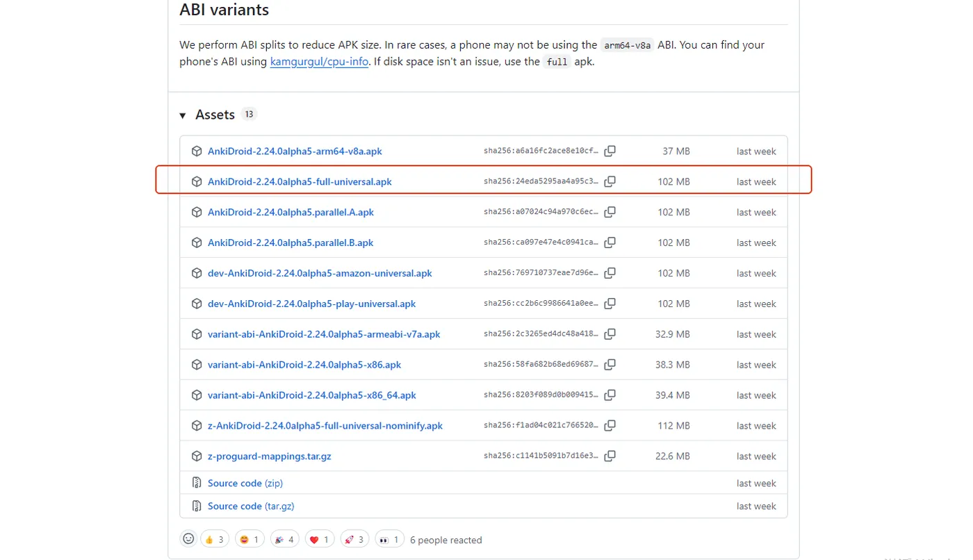
Task: Select the sha256:a6a16fc2ace8e10cf hash text
Action: (541, 151)
